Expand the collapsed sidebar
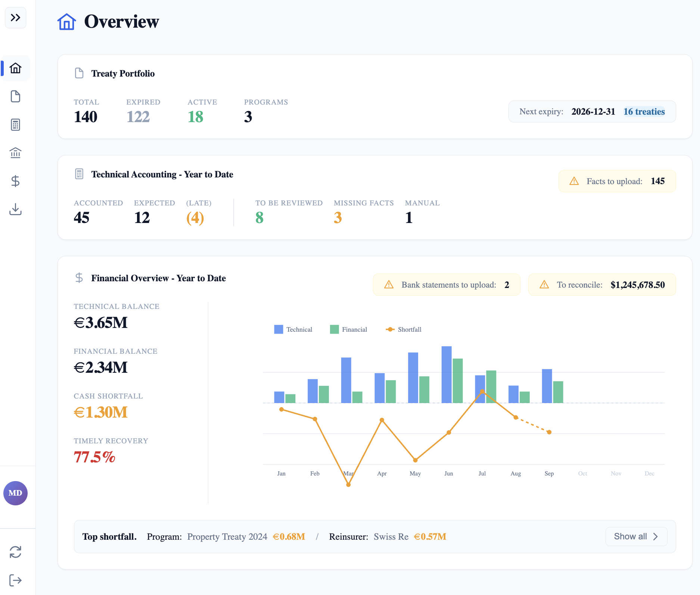 (15, 18)
